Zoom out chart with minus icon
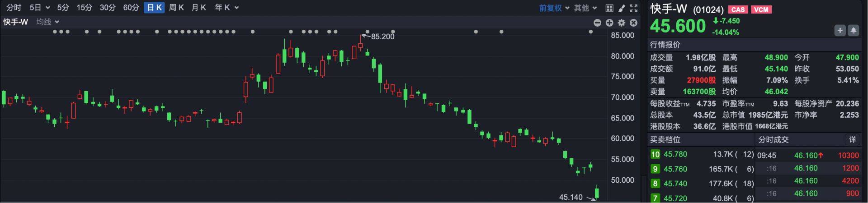 pos(597,23)
